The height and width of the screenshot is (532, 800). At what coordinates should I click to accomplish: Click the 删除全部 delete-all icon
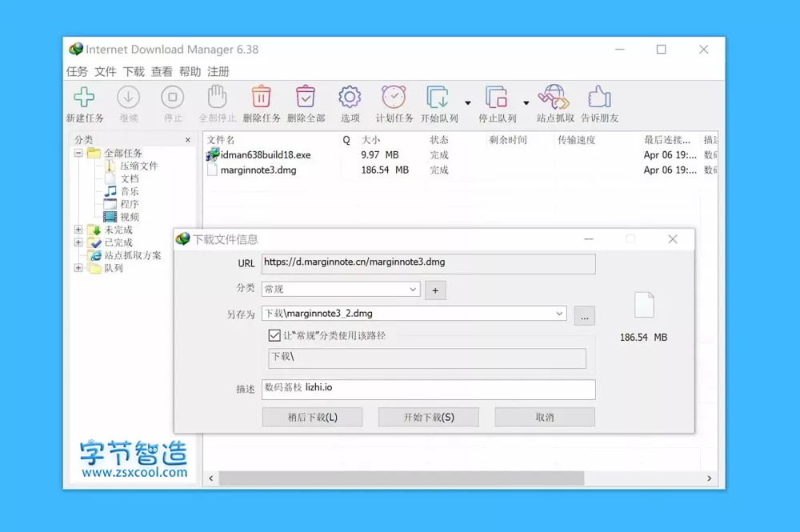(x=306, y=97)
